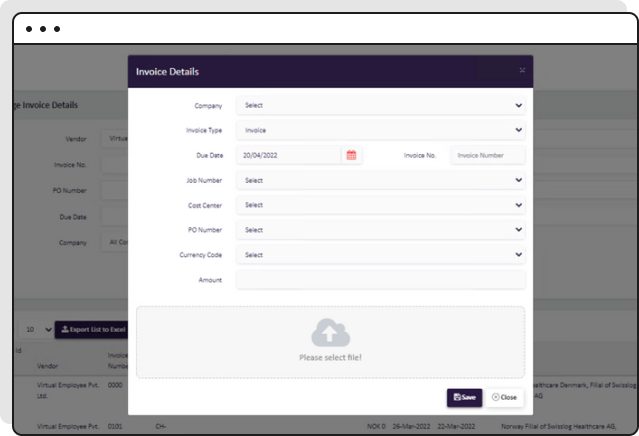Click the cloud upload icon

point(330,333)
